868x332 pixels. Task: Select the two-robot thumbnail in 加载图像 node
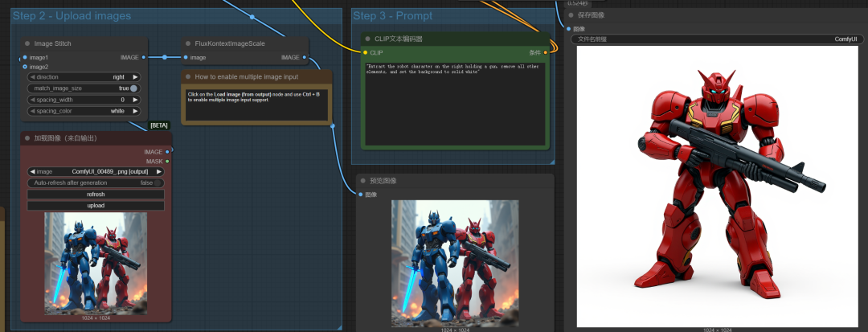point(96,264)
